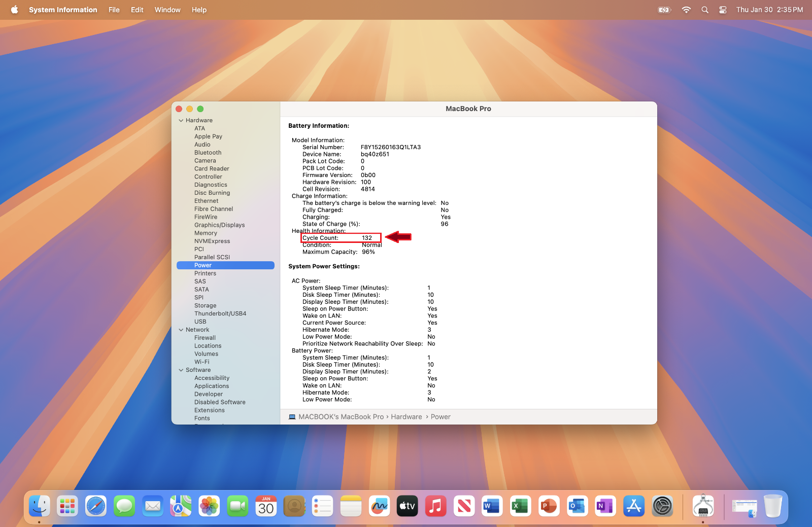Open the Edit menu

(137, 10)
